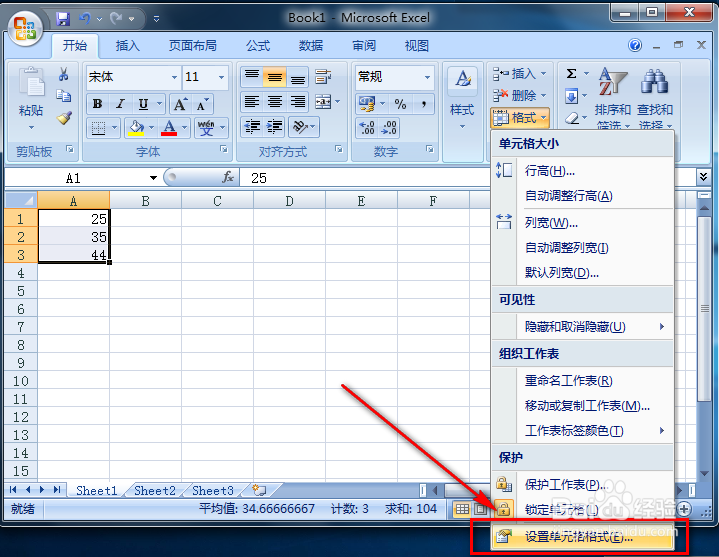Choose 设置单元格格式 menu item
The image size is (719, 557).
(x=582, y=536)
